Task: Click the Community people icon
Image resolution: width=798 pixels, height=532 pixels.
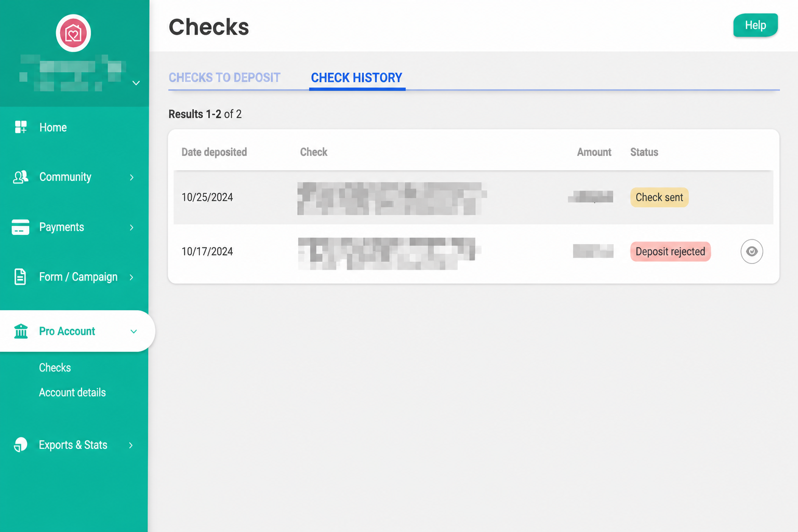Action: (x=21, y=177)
